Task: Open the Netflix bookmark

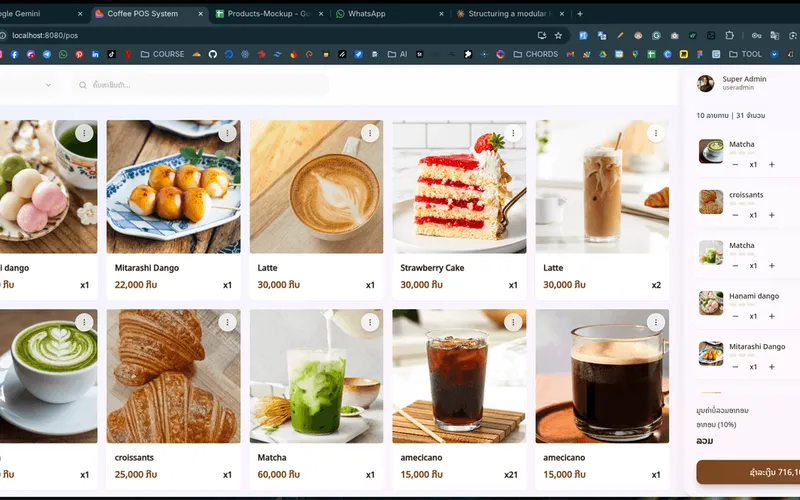Action: click(x=128, y=54)
